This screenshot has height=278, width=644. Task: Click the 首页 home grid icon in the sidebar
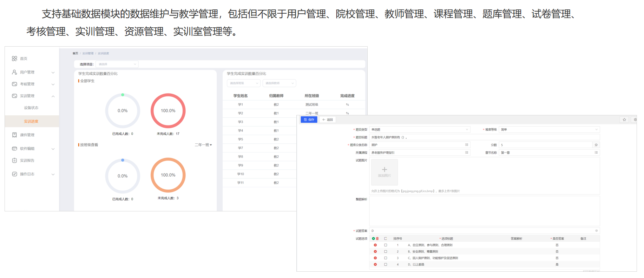[x=14, y=59]
